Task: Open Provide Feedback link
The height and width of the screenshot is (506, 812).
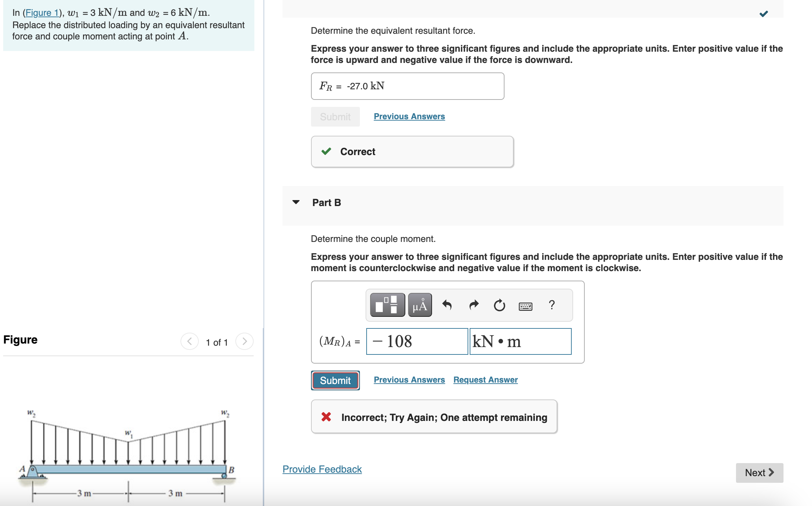Action: [x=322, y=469]
